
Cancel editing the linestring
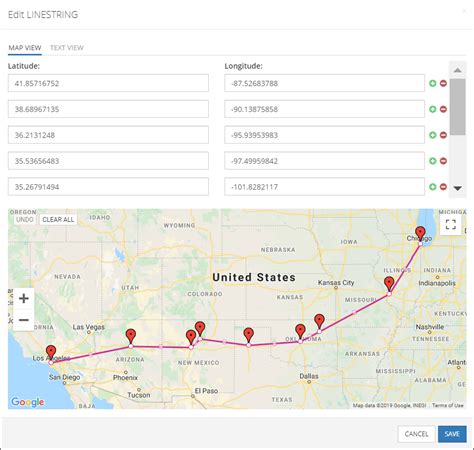click(x=416, y=434)
